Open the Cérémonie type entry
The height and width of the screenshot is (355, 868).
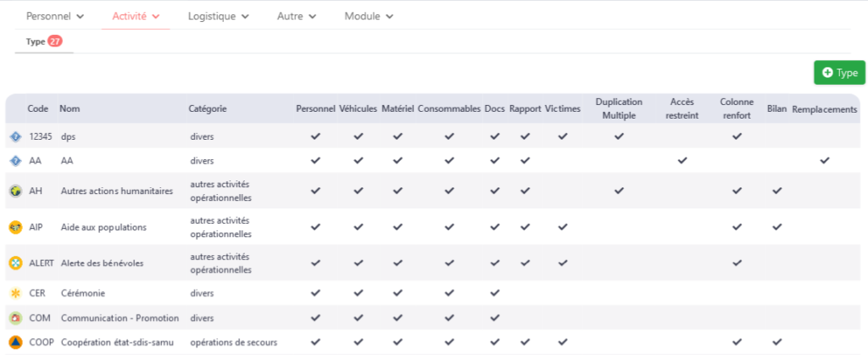[x=83, y=293]
